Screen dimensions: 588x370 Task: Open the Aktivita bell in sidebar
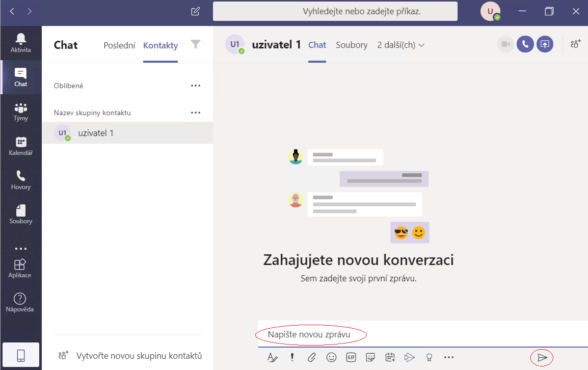(20, 43)
